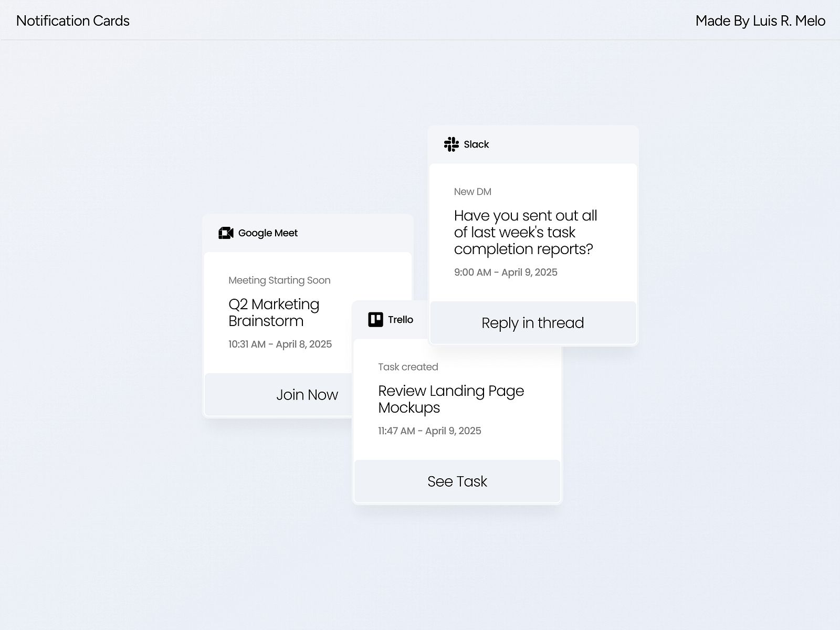The width and height of the screenshot is (840, 630).
Task: Click the 9:00 AM April 9 timestamp
Action: pyautogui.click(x=506, y=272)
